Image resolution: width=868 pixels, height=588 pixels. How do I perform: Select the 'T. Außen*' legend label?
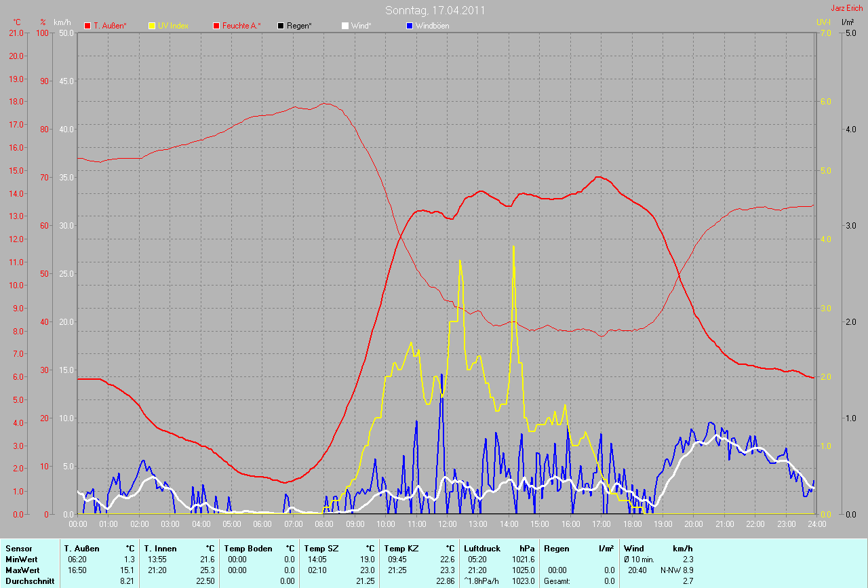(110, 26)
